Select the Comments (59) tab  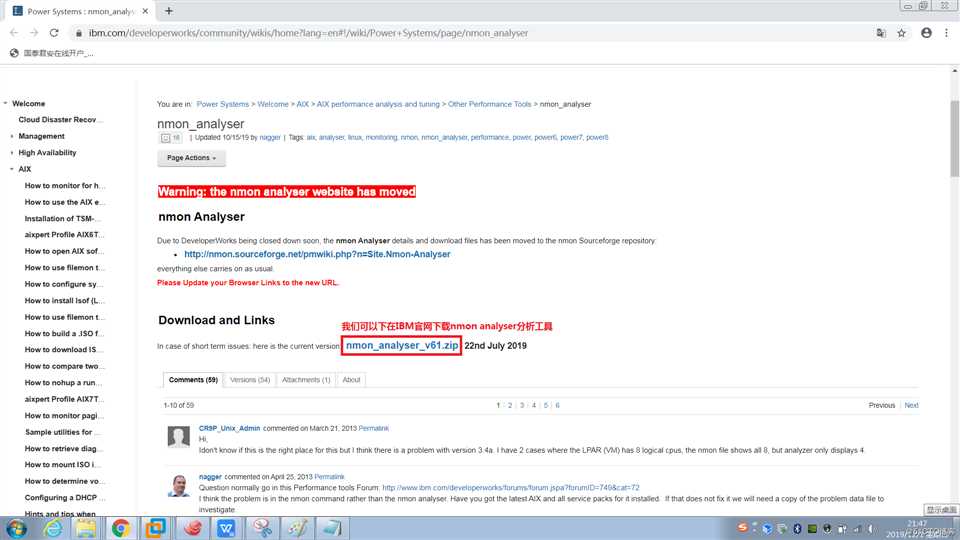193,380
